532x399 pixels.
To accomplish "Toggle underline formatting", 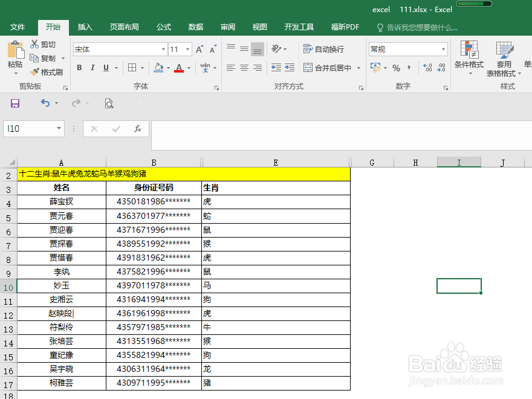I will (106, 68).
